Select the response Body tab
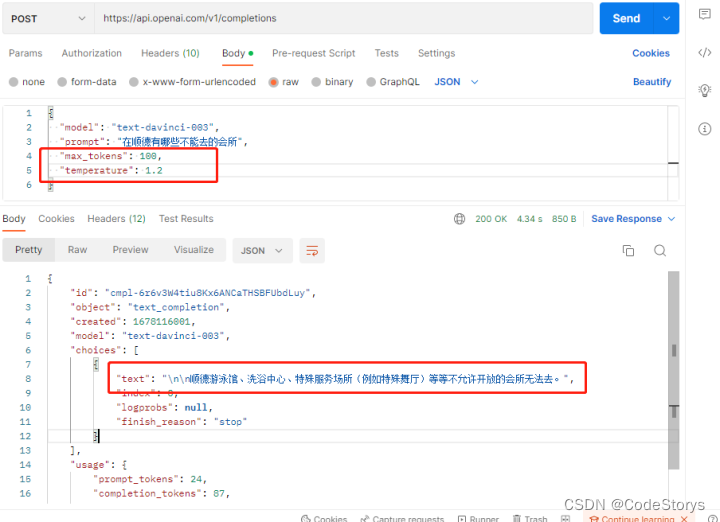This screenshot has width=720, height=522. (x=14, y=219)
